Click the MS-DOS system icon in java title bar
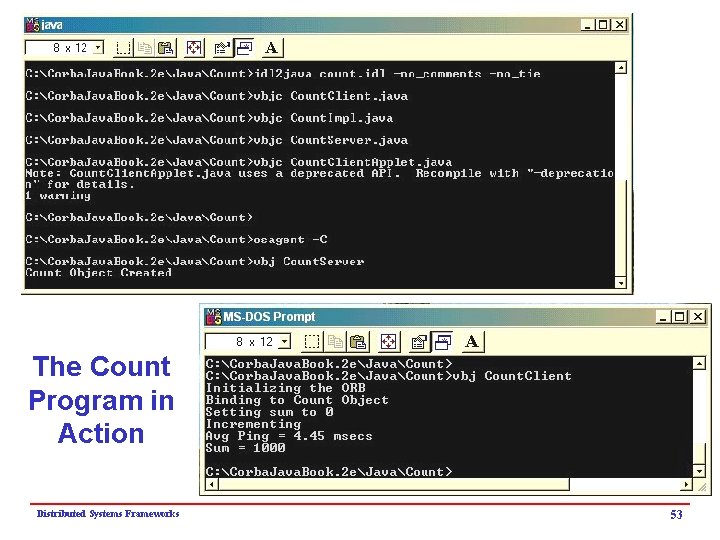720x540 pixels. 33,25
